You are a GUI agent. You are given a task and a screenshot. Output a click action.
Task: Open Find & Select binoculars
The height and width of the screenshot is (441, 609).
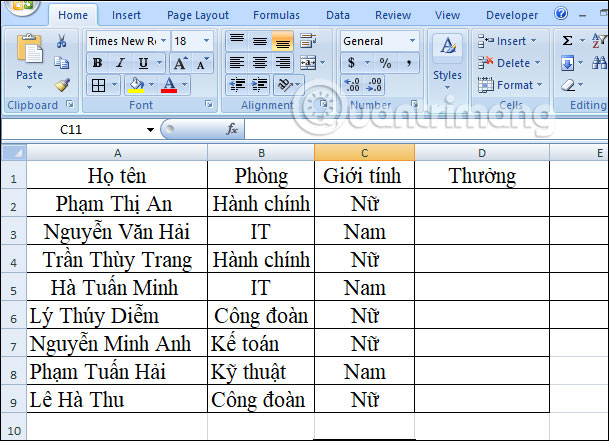(x=599, y=63)
